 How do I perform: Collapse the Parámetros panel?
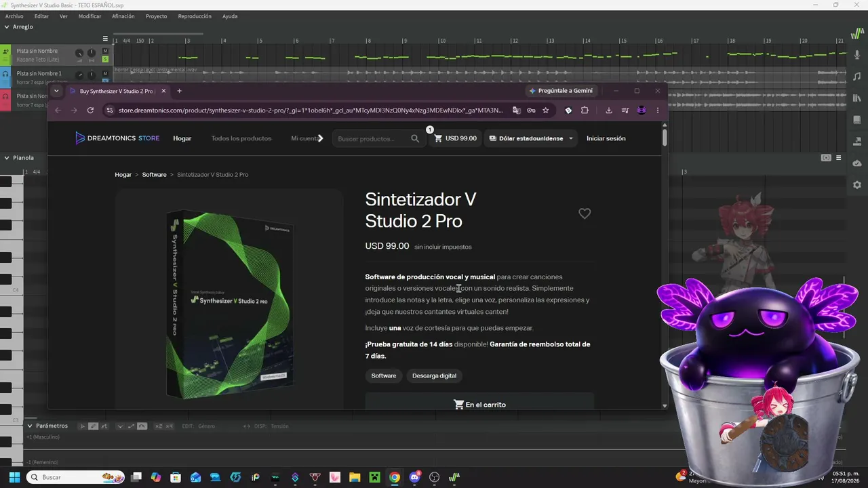30,426
